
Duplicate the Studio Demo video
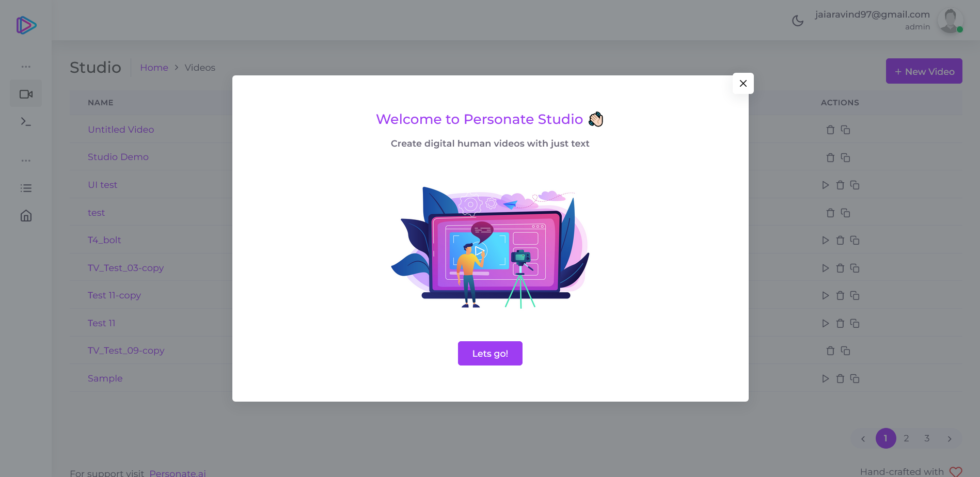click(x=846, y=157)
